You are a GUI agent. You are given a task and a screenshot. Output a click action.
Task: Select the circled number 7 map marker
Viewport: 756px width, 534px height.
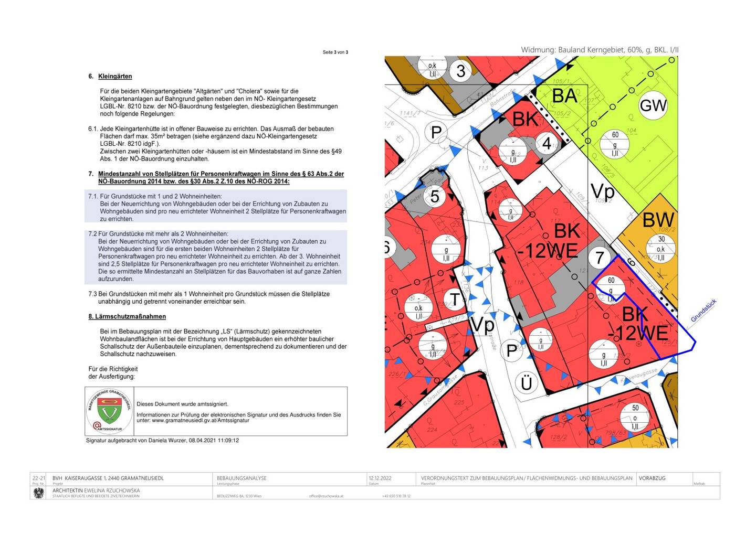point(600,258)
